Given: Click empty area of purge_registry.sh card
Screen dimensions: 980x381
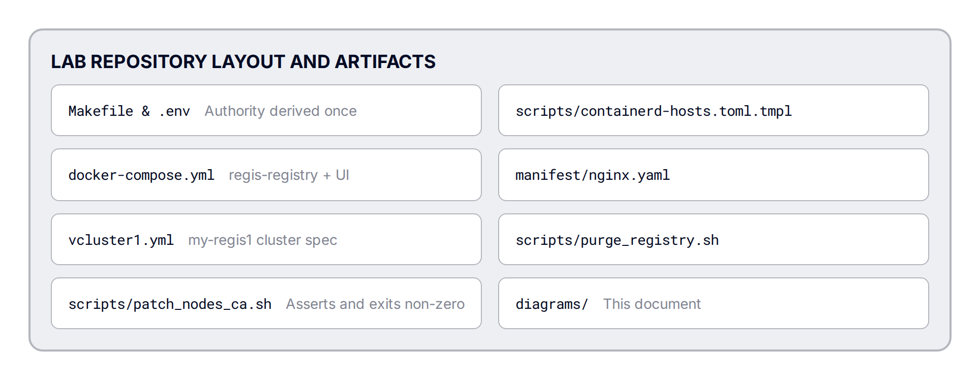Looking at the screenshot, I should [823, 239].
